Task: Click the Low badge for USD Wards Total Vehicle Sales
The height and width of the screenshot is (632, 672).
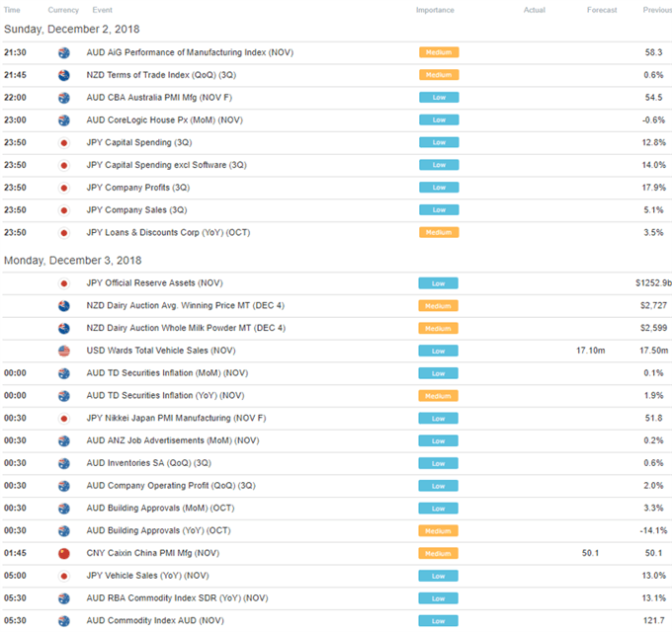Action: tap(439, 352)
